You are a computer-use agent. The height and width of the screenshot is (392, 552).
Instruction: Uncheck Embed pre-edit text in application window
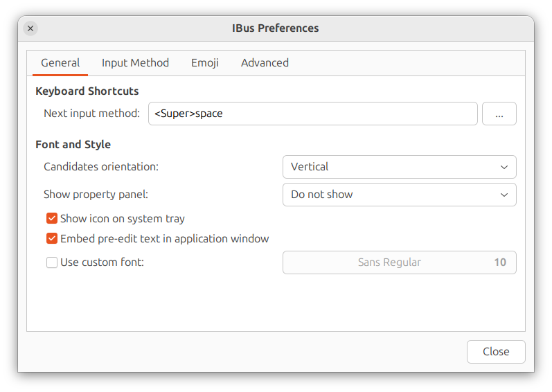pyautogui.click(x=52, y=239)
